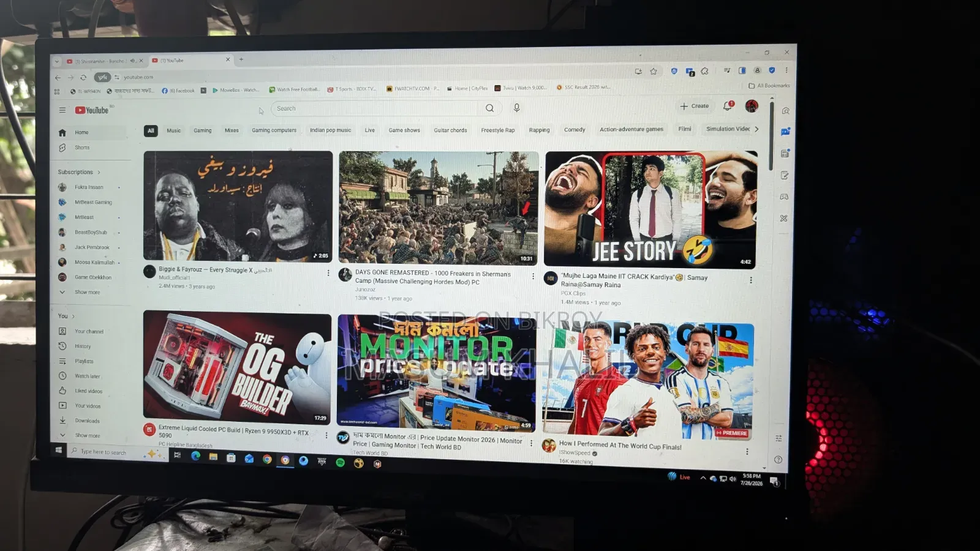Screen dimensions: 980x551
Task: Select the Comedy category chip
Action: (575, 130)
